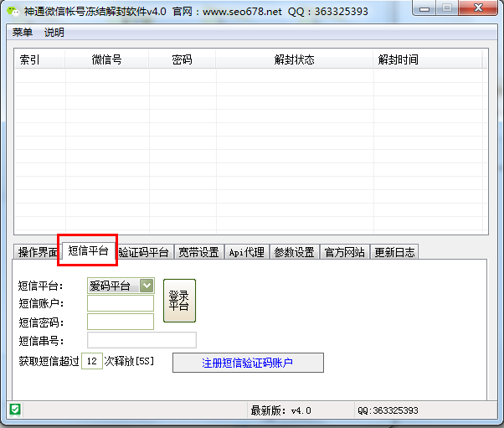Click the 解封状态 column header
Image resolution: width=504 pixels, height=428 pixels.
click(x=294, y=59)
